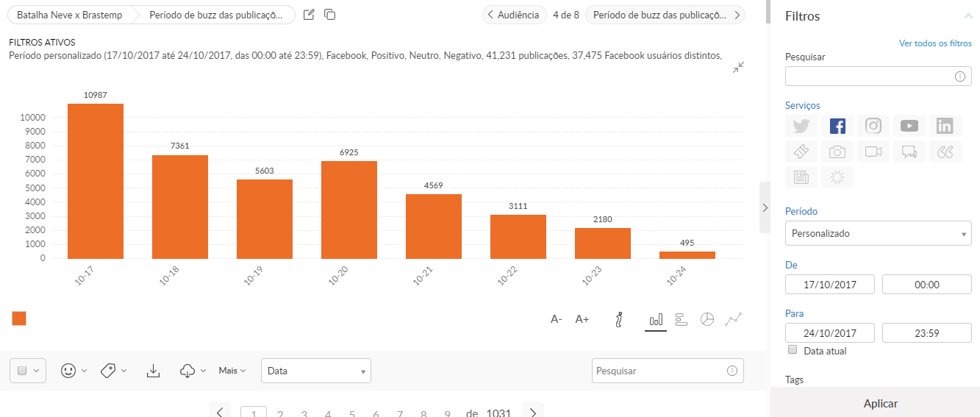Open the sentiment smiley face menu
Image resolution: width=980 pixels, height=417 pixels.
point(68,371)
